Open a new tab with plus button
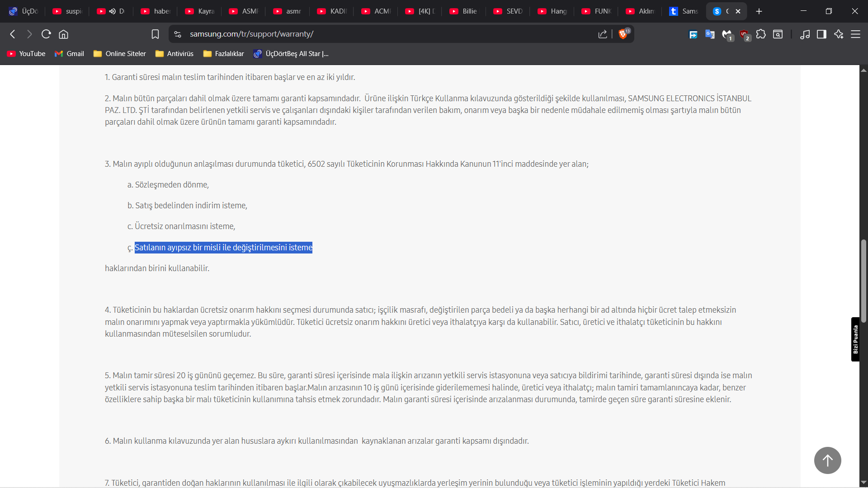This screenshot has height=488, width=868. point(759,11)
